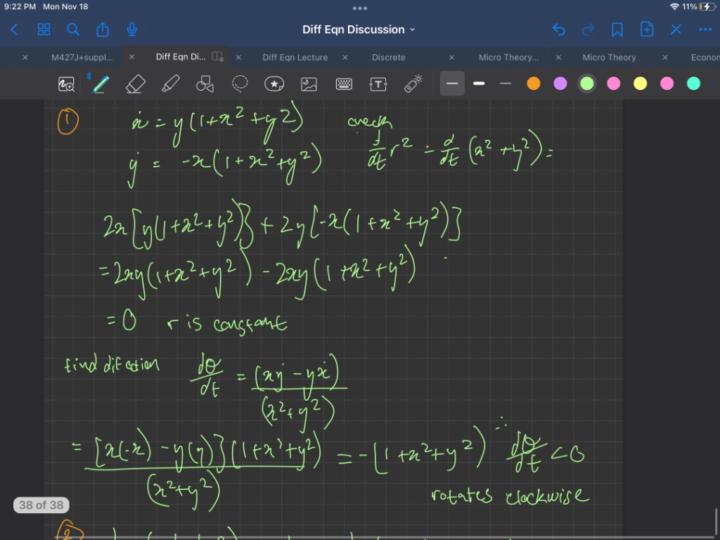Screen dimensions: 720x540
Task: Open the Micro Theory tab whose title has no ellipsis
Action: [609, 57]
